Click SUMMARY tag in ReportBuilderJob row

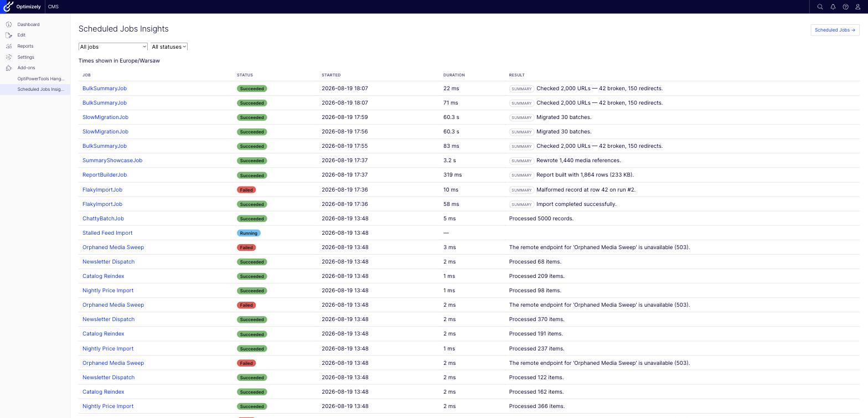click(x=521, y=175)
